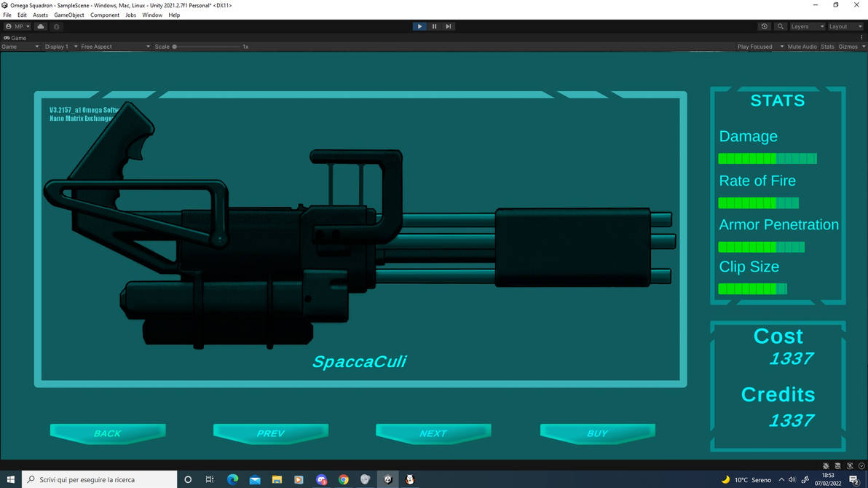Open Unity cloud services icon

41,27
